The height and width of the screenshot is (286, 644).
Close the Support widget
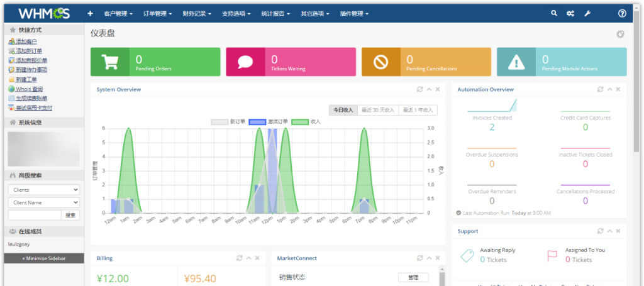[x=618, y=231]
